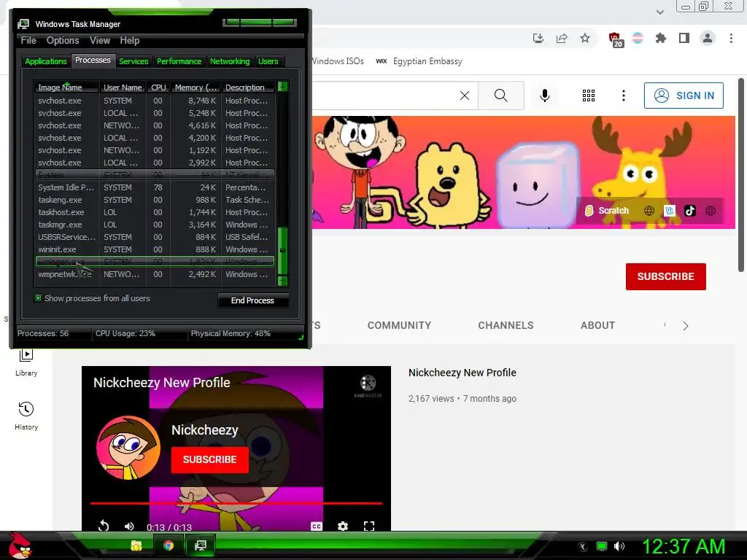The image size is (747, 560).
Task: Open the YouTube apps grid icon
Action: (x=589, y=96)
